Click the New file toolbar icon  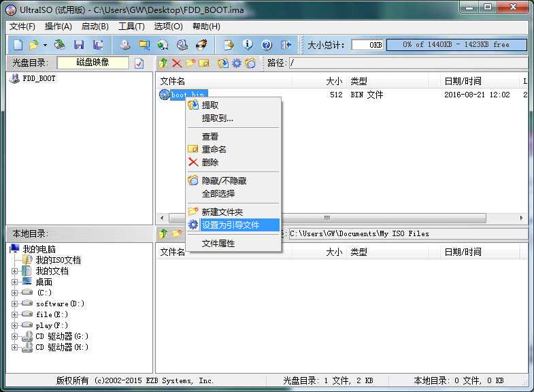[18, 45]
